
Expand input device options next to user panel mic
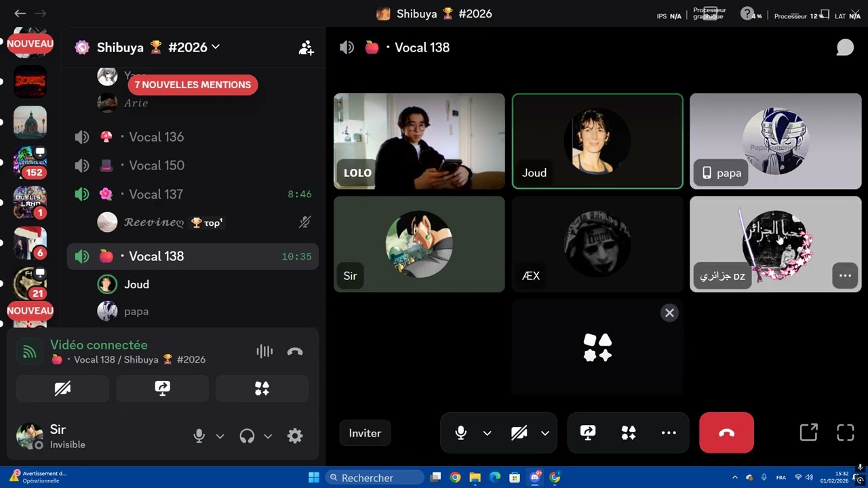click(220, 436)
